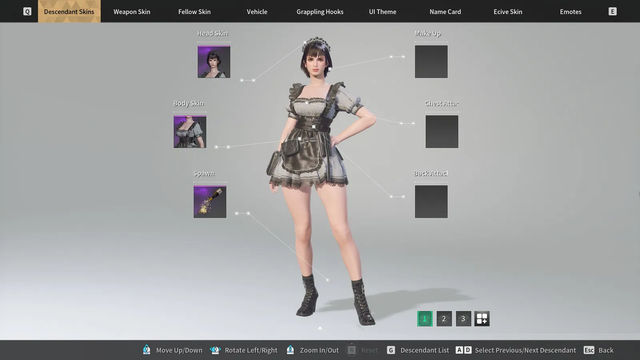Click the Spawn label

[x=204, y=173]
